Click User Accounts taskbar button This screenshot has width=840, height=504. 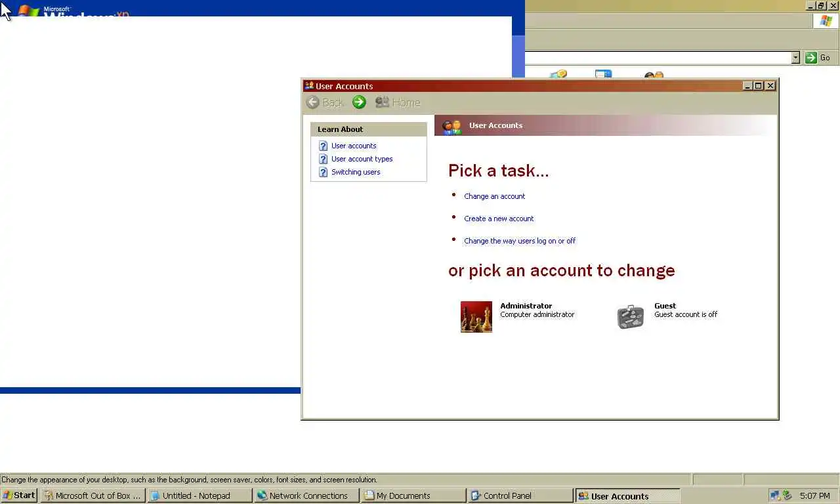click(627, 495)
